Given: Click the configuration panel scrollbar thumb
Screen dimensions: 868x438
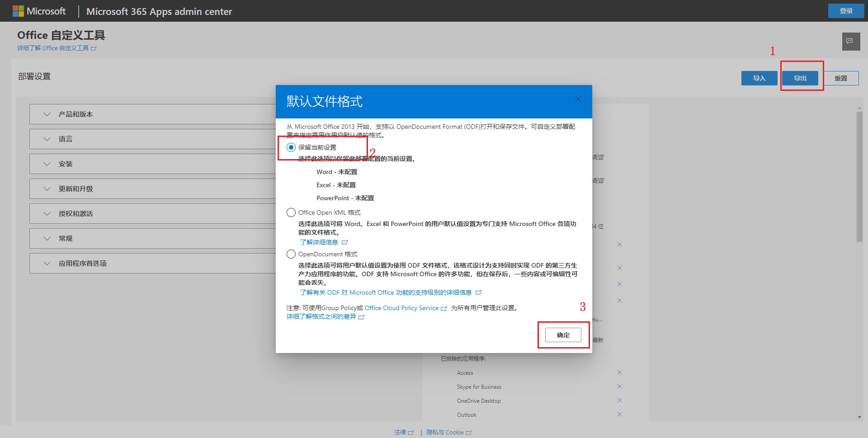Looking at the screenshot, I should tap(859, 176).
